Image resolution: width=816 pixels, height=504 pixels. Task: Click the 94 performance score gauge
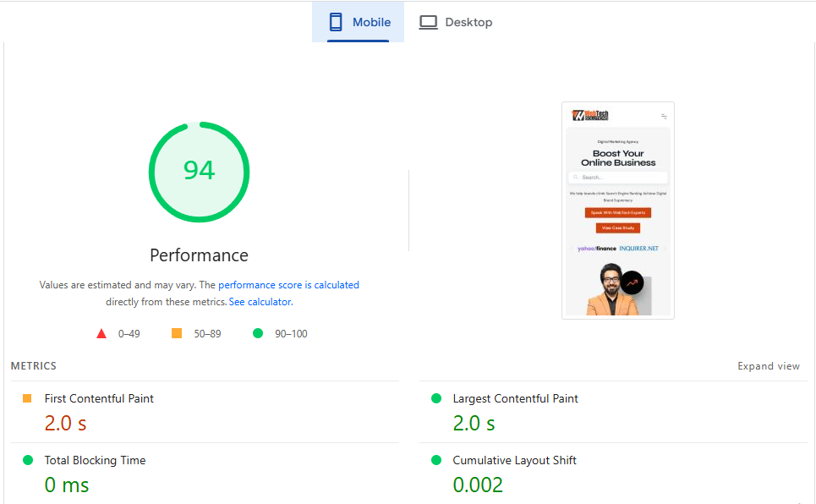(x=199, y=172)
